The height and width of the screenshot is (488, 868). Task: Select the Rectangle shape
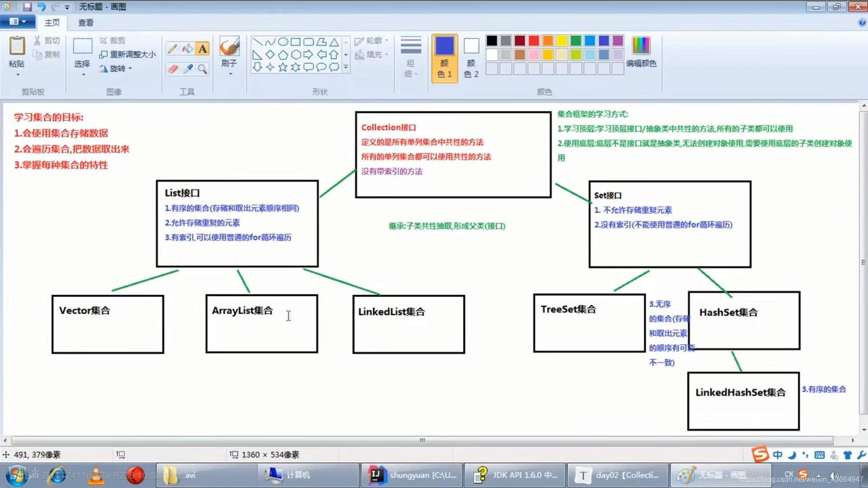tap(296, 42)
